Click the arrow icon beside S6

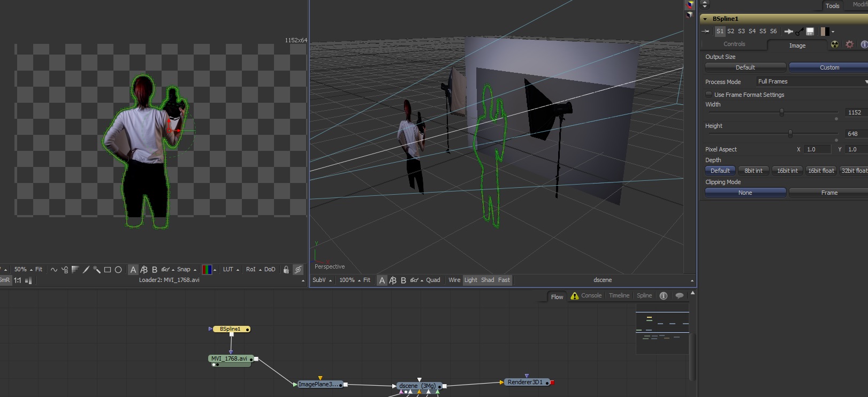788,32
